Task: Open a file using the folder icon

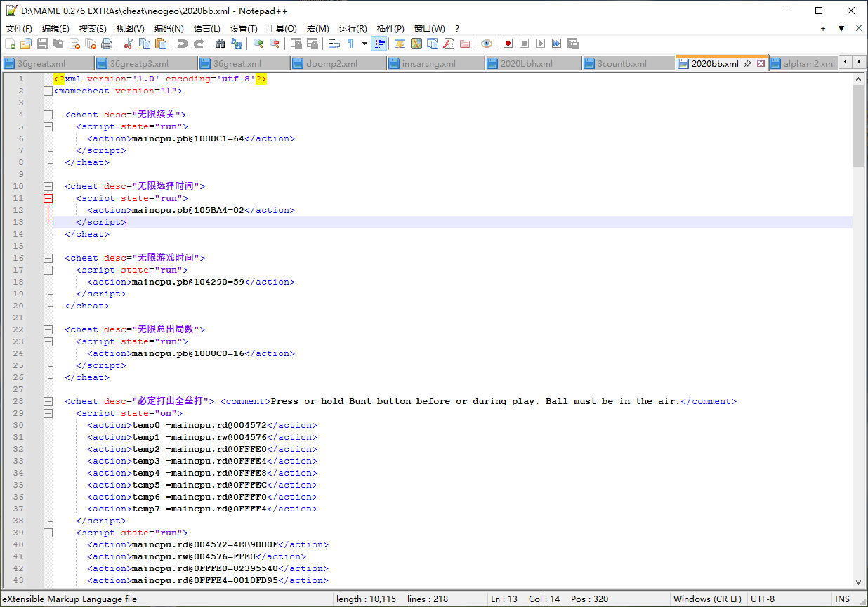Action: coord(26,44)
